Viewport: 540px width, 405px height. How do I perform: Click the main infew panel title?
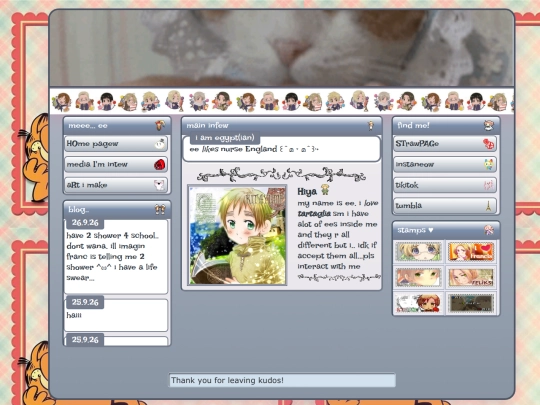207,125
